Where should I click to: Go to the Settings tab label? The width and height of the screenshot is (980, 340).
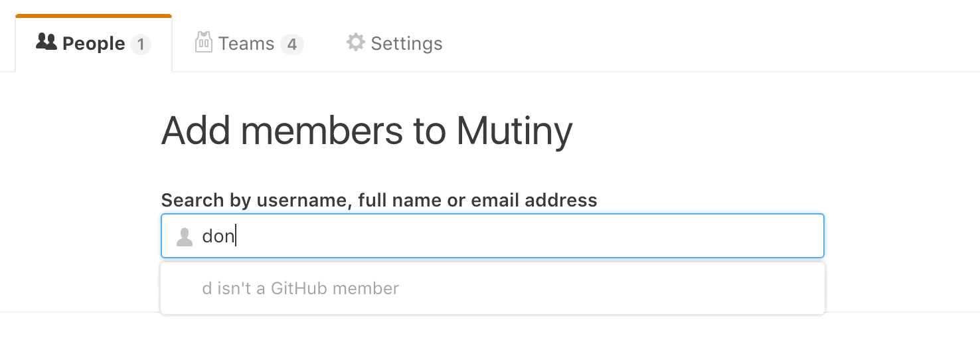[x=406, y=44]
